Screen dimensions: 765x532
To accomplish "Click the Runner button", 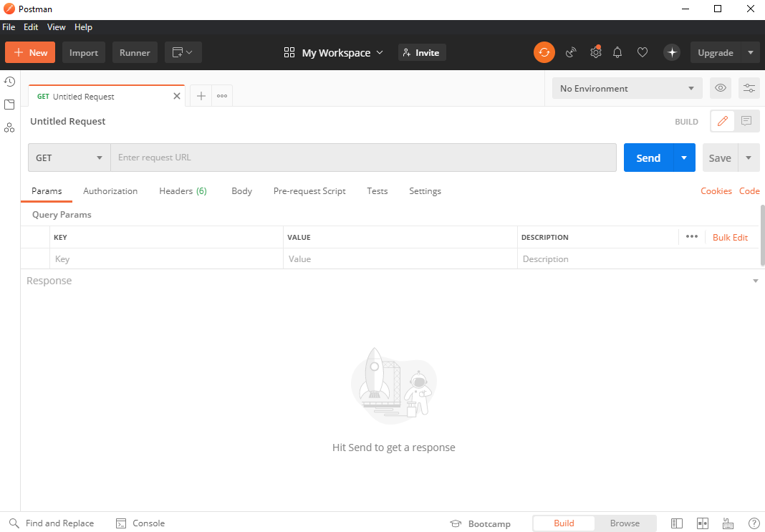I will pyautogui.click(x=135, y=53).
